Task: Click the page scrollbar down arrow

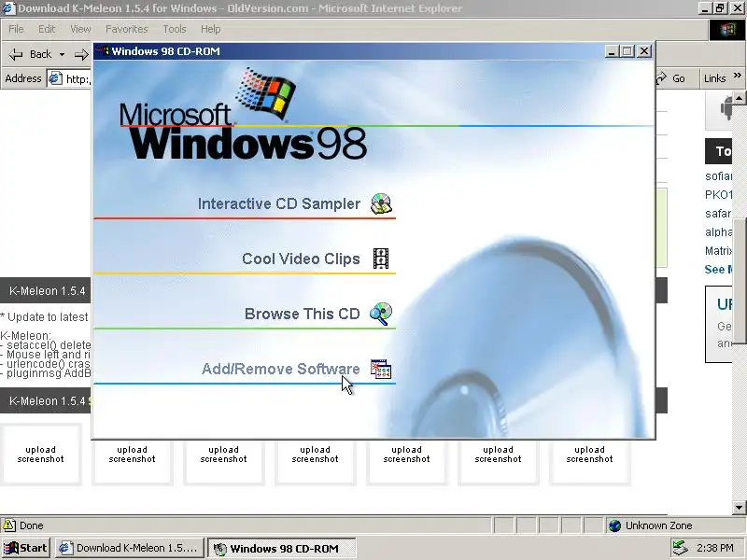Action: coord(739,507)
